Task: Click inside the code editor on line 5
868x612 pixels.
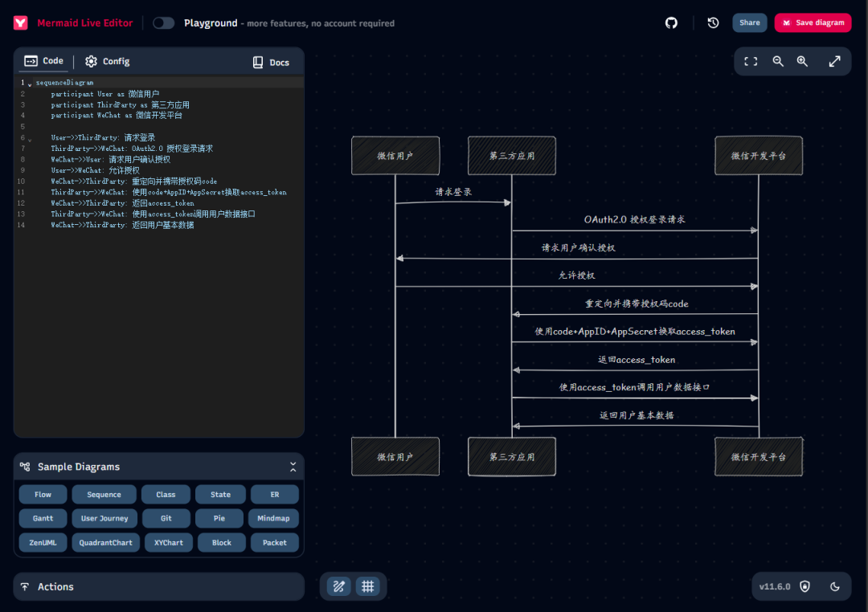Action: coord(161,127)
